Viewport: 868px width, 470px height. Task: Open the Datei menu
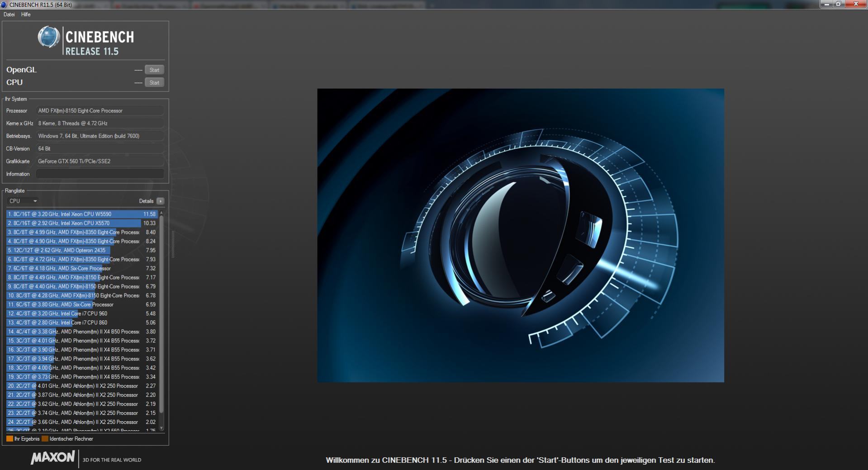click(x=9, y=14)
